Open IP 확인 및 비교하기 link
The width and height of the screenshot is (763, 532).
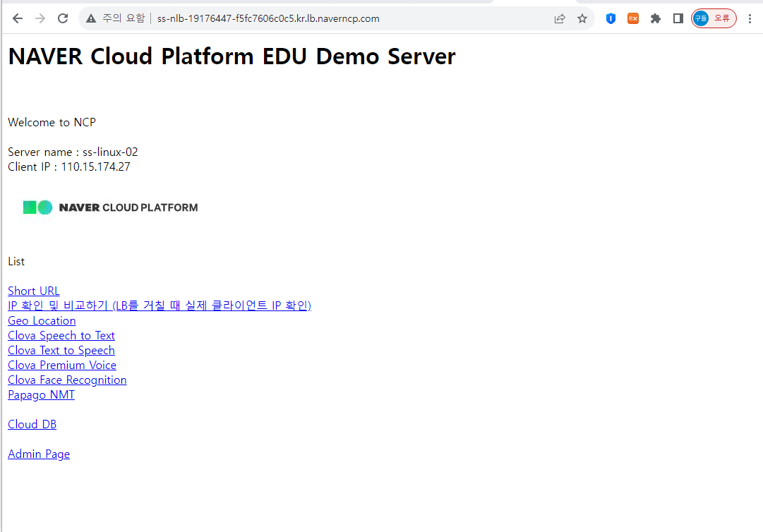pyautogui.click(x=160, y=306)
